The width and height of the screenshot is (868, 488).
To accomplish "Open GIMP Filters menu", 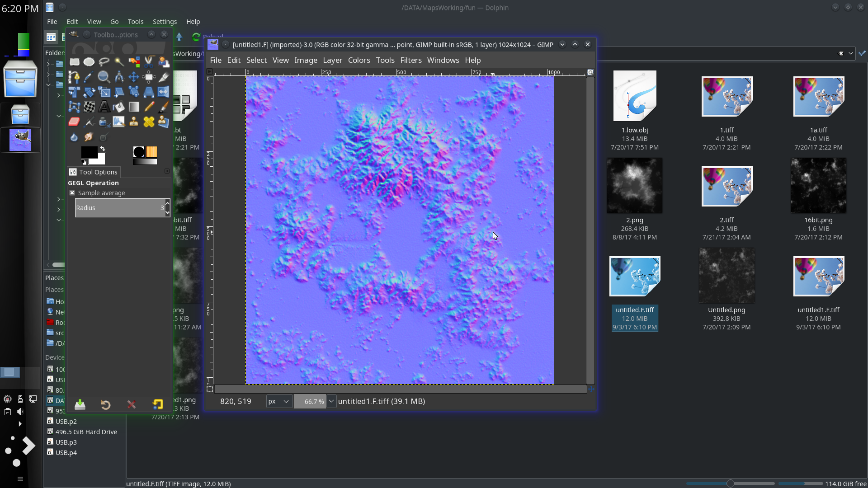I will tap(411, 60).
